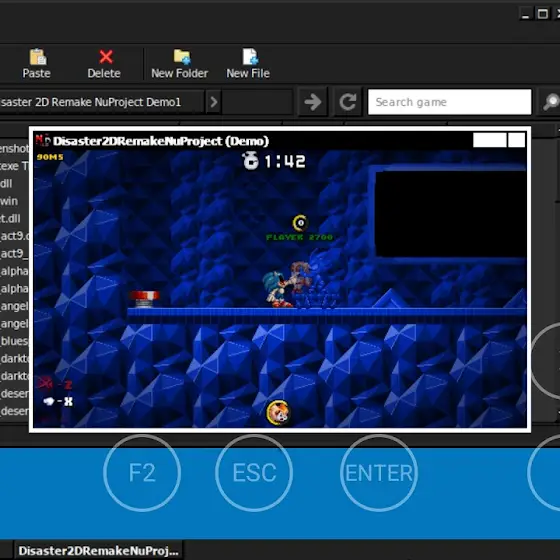560x560 pixels.
Task: Select the Disaster2DRemakeNuProj taskbar entry
Action: coord(99,551)
